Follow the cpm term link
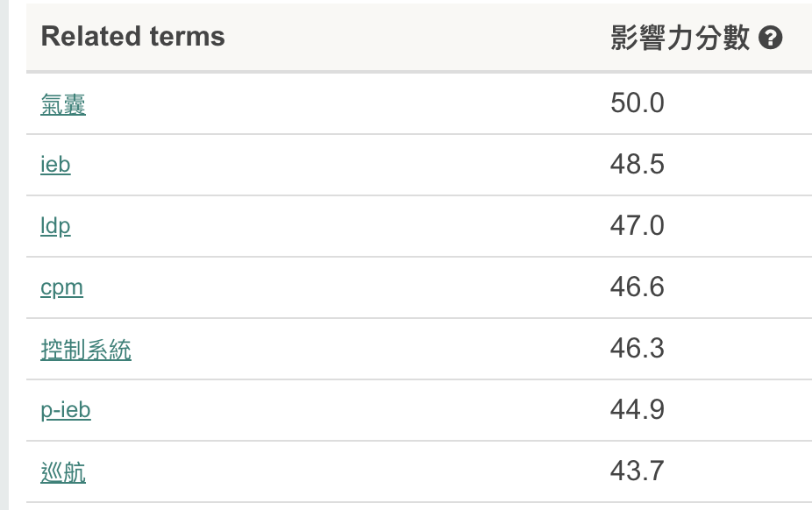 pyautogui.click(x=61, y=287)
